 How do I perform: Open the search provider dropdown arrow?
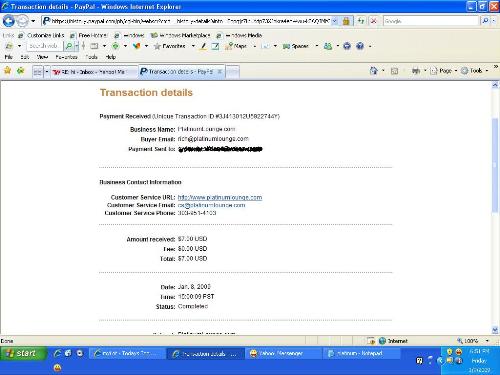click(494, 21)
